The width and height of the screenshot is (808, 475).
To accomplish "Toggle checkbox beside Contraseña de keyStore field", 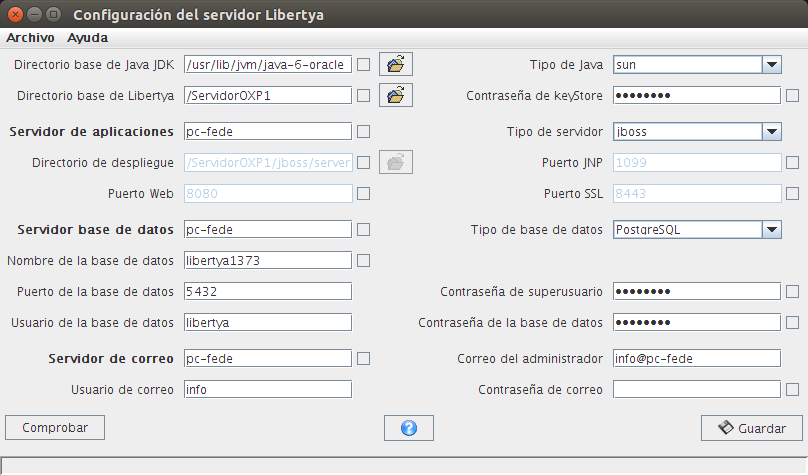I will [x=793, y=96].
